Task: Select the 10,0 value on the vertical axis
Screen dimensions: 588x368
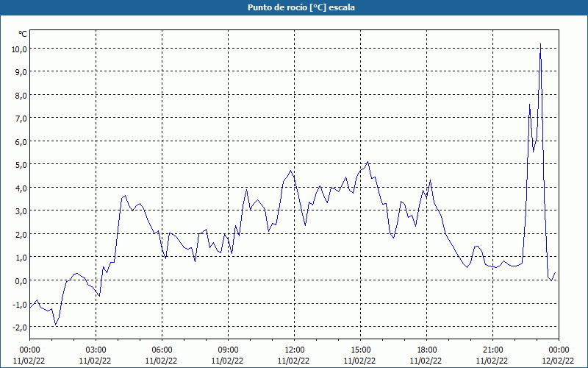Action: (19, 49)
